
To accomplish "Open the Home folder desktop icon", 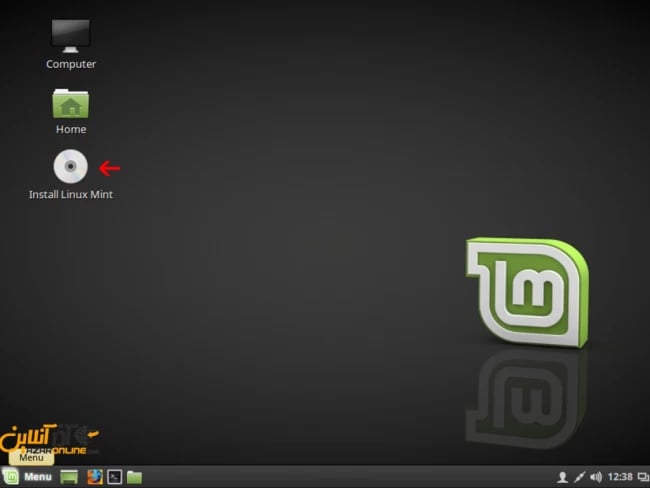I will pos(70,104).
